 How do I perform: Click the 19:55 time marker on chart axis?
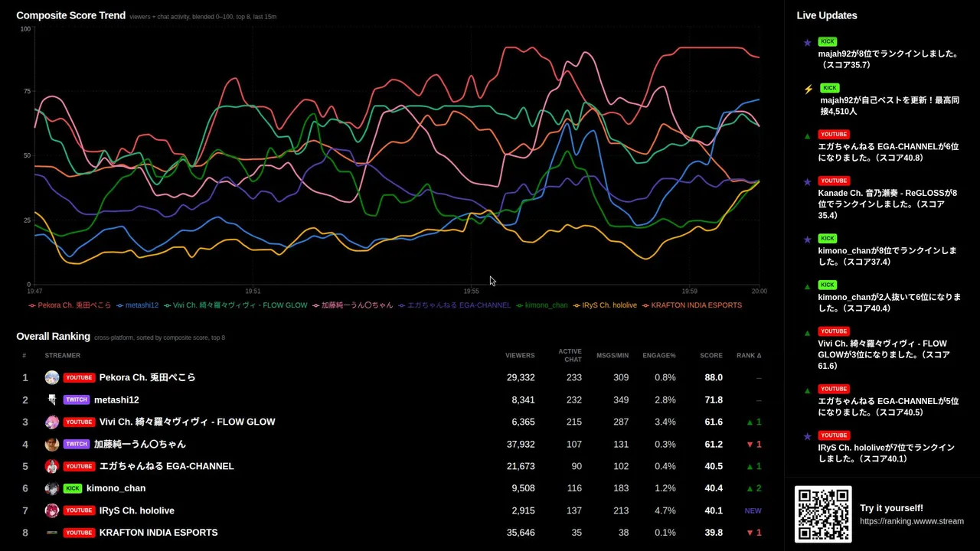coord(472,291)
